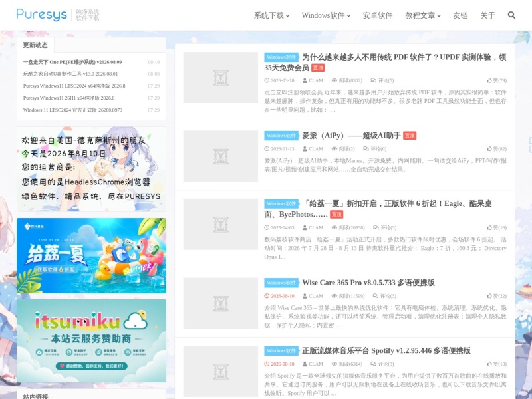Click the 给荔一夏 summer sale banner
The image size is (532, 399).
tap(91, 255)
